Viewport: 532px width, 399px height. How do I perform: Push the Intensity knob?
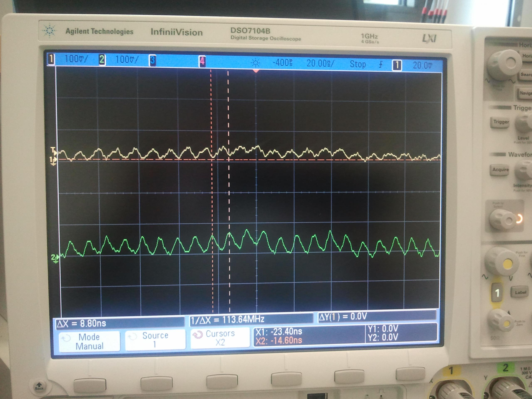[524, 170]
